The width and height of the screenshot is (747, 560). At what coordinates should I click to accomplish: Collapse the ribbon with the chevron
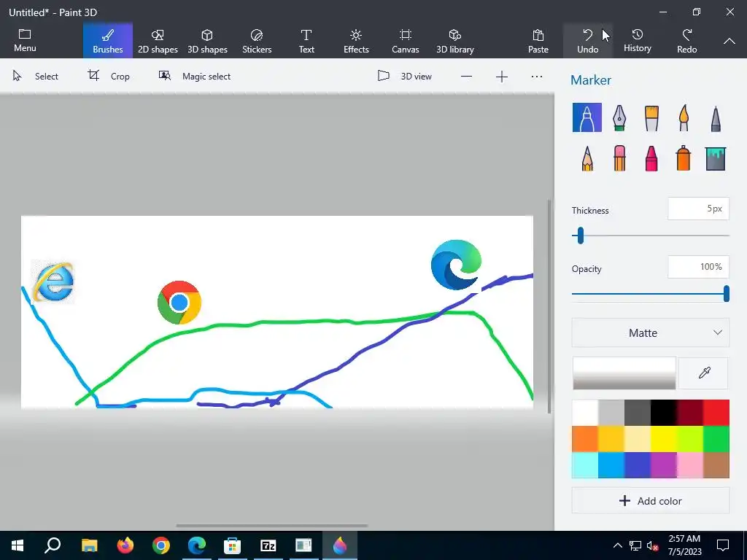tap(729, 42)
